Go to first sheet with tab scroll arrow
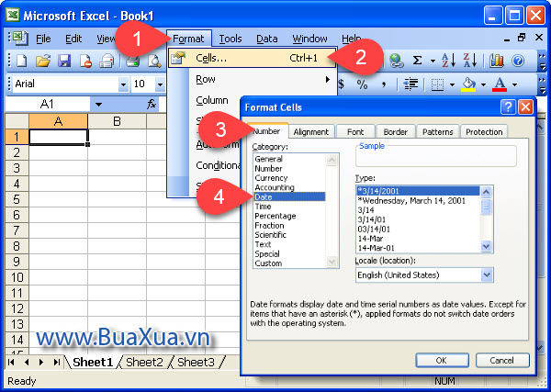Screen dimensions: 551x392 [11, 362]
